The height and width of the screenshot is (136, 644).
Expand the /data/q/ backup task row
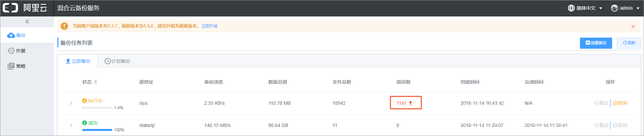71,125
